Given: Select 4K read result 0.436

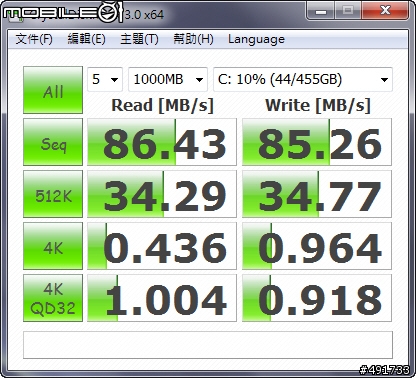Looking at the screenshot, I should pos(162,246).
